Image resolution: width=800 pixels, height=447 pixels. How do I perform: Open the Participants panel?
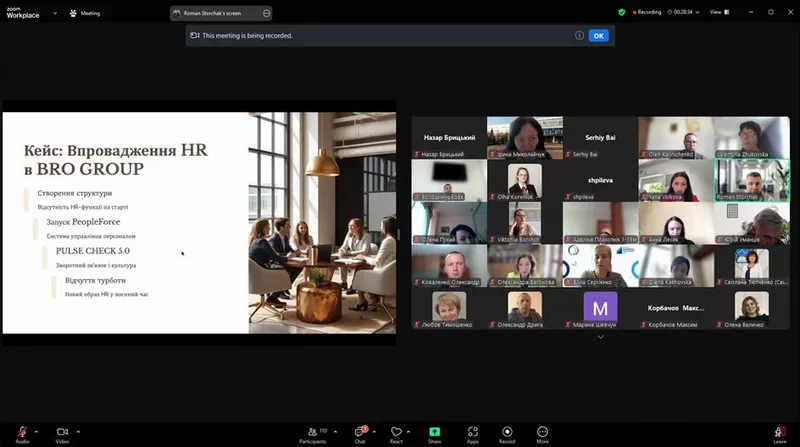coord(313,434)
